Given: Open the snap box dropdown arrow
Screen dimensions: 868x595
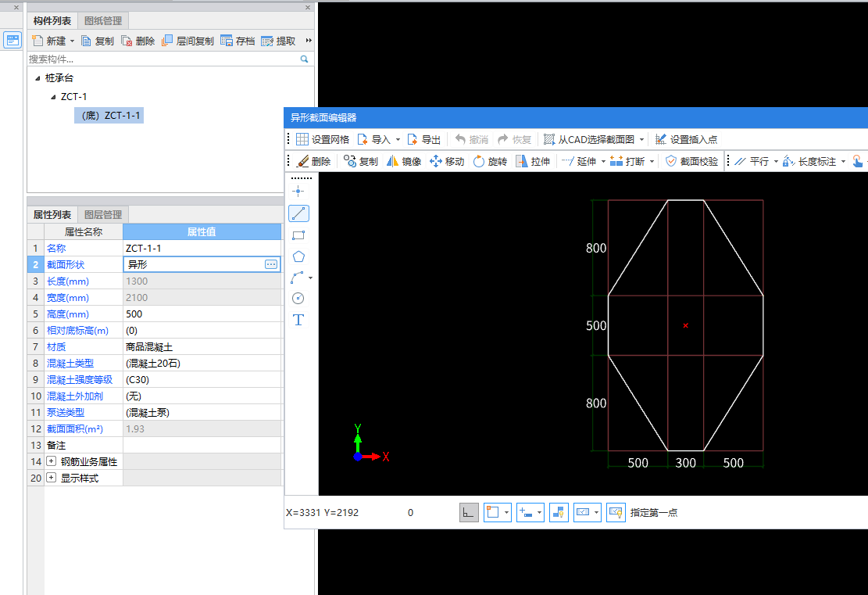Looking at the screenshot, I should pyautogui.click(x=506, y=512).
